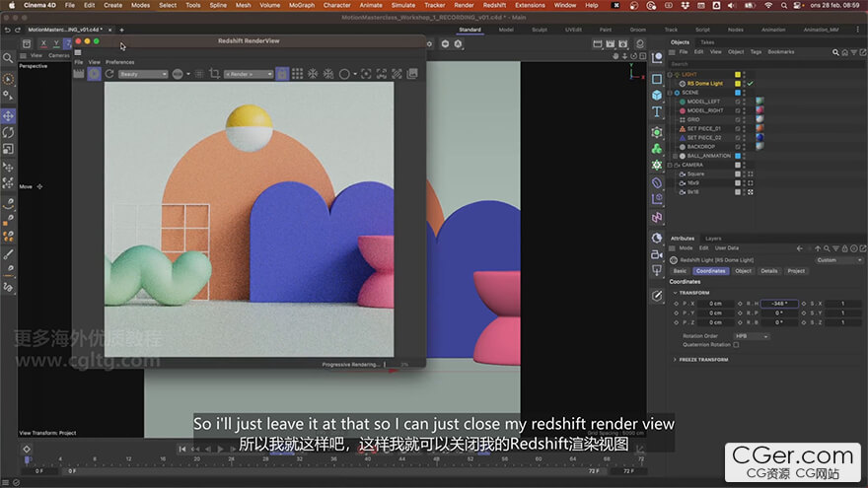This screenshot has height=488, width=868.
Task: Toggle MODEL_RIGHT layer checkbox
Action: 738,110
